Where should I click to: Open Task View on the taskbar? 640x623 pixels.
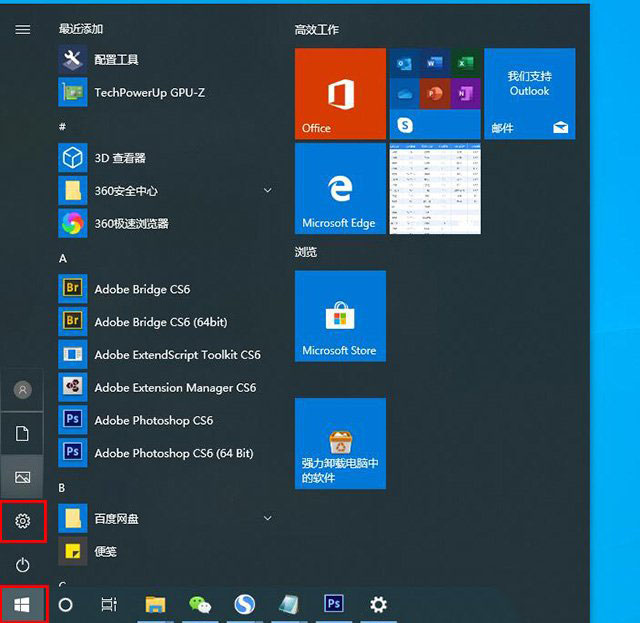(109, 605)
